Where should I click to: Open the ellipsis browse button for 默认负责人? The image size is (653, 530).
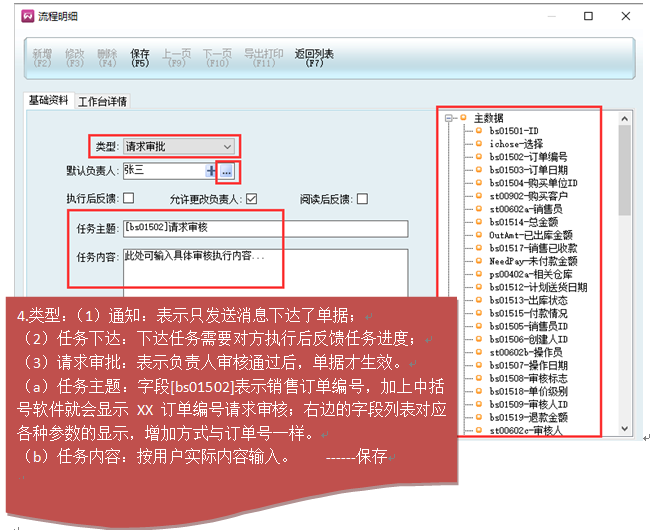point(227,172)
